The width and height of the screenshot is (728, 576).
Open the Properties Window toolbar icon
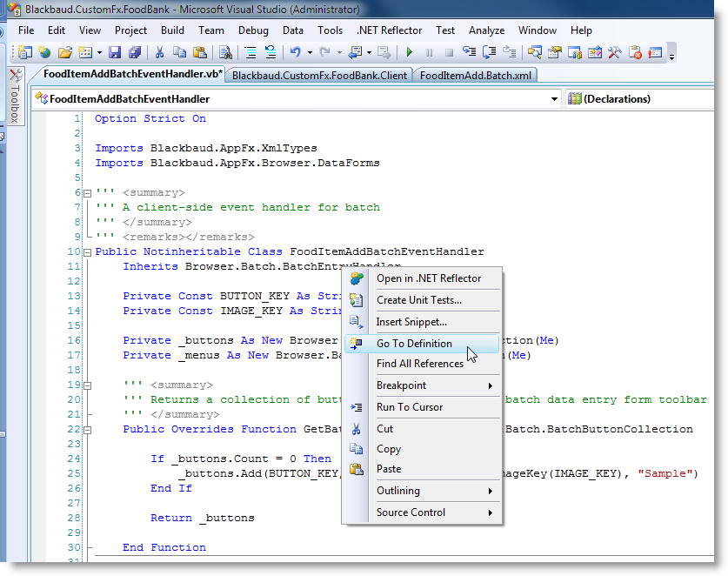coord(554,52)
